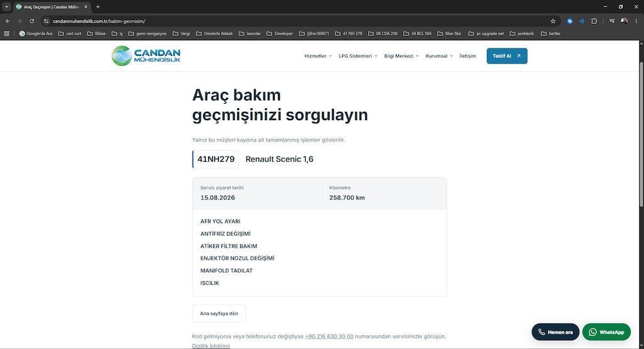Open the Chrome three-dot menu
Viewport: 644px width, 349px height.
coord(636,21)
